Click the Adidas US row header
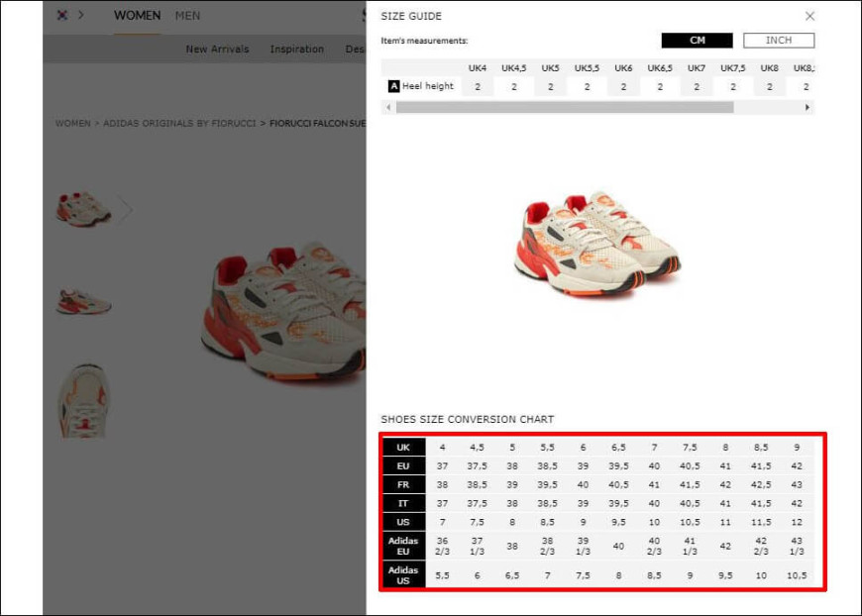Screen dimensions: 862x616 (x=403, y=575)
